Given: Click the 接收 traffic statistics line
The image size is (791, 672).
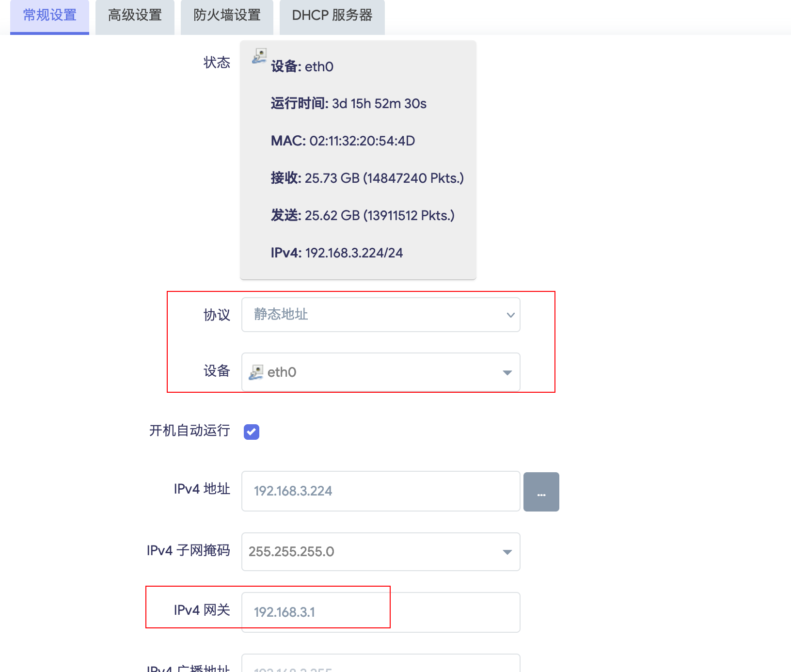Looking at the screenshot, I should point(367,178).
